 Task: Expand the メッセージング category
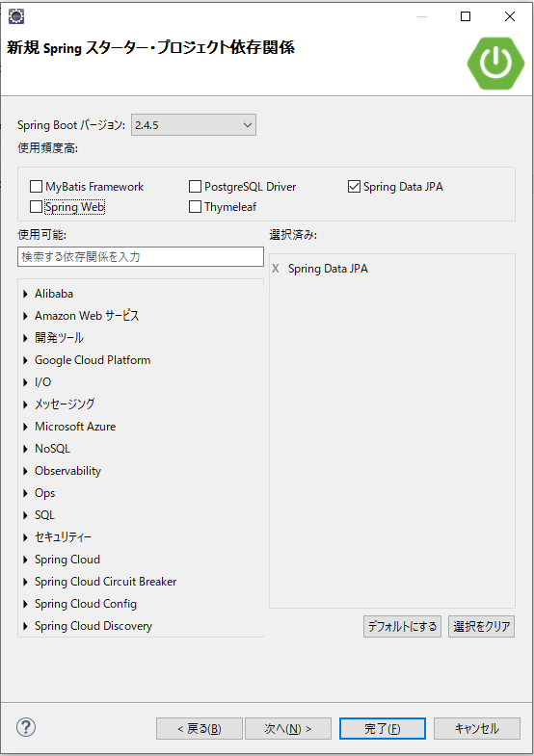26,404
